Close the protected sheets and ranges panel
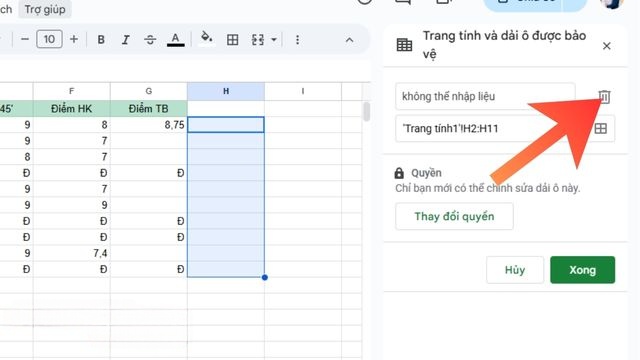The width and height of the screenshot is (640, 360). click(607, 46)
